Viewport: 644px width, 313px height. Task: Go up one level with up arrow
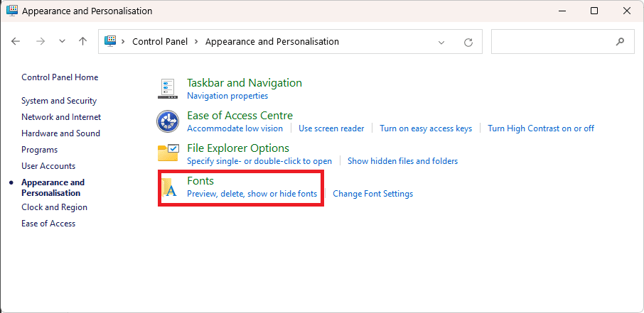tap(83, 41)
